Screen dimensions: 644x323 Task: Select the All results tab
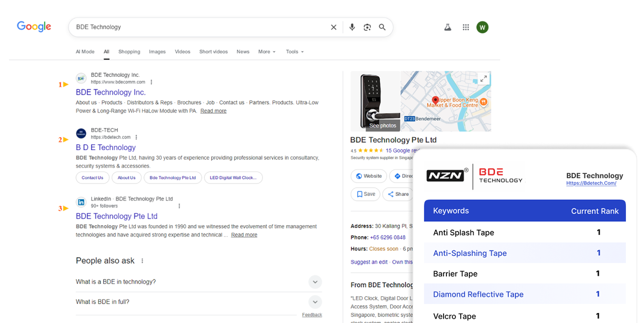pos(106,52)
